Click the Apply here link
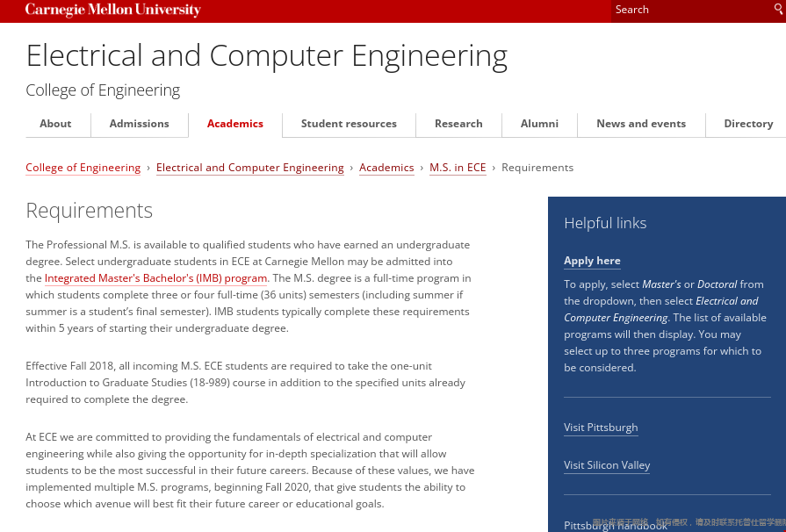The height and width of the screenshot is (532, 786). click(x=592, y=260)
